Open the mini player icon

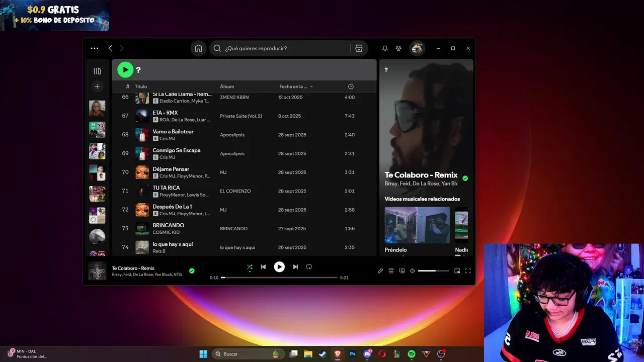(x=457, y=271)
